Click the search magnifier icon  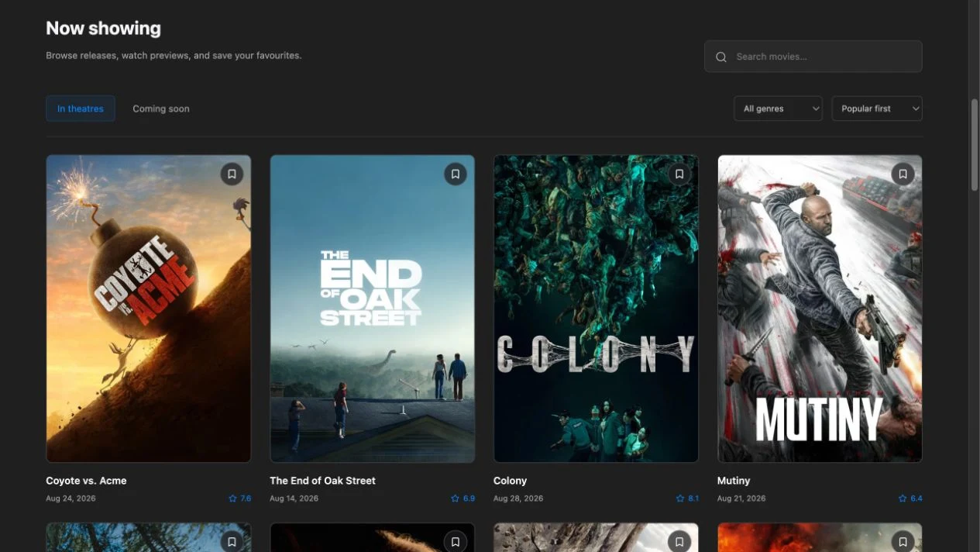tap(721, 57)
